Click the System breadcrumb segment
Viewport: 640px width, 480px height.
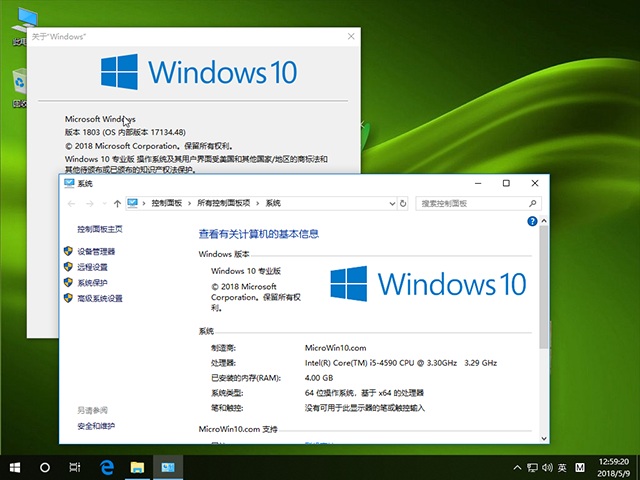click(273, 203)
